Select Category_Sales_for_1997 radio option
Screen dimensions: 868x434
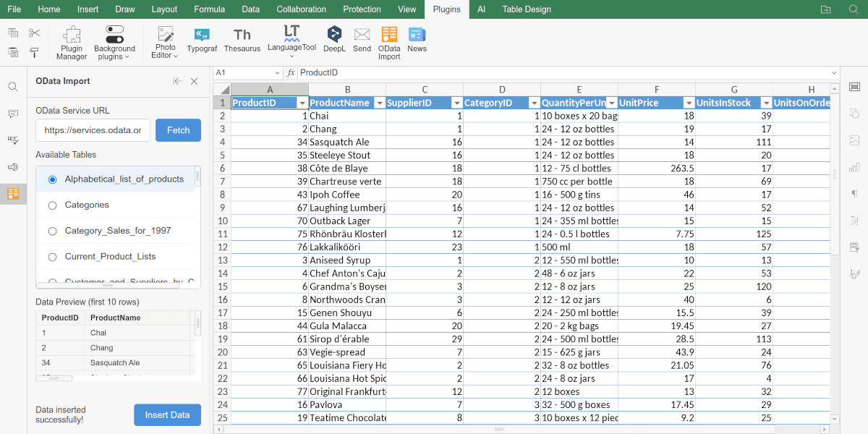pyautogui.click(x=52, y=231)
